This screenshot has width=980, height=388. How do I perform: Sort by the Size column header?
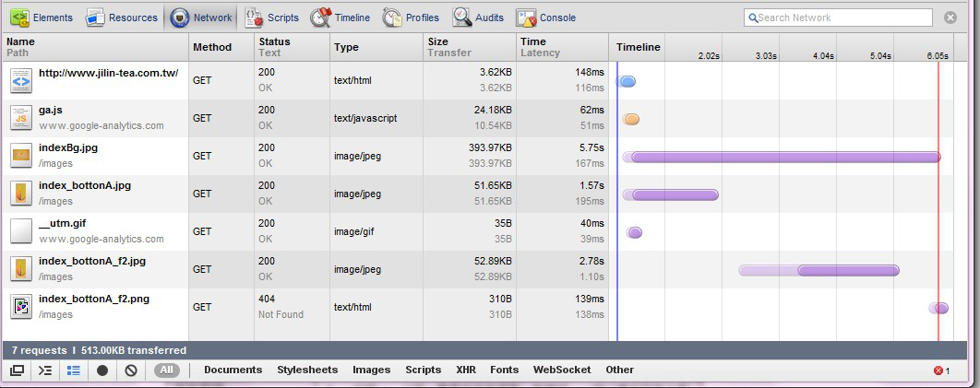point(470,47)
